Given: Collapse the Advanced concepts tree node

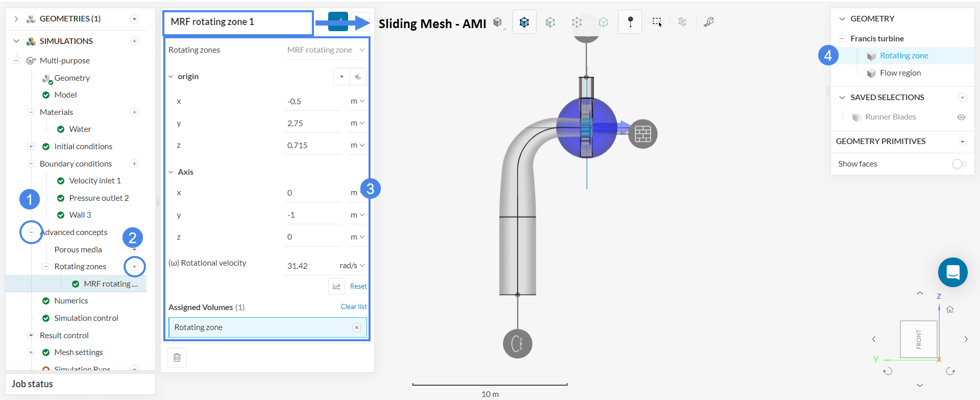Looking at the screenshot, I should click(x=31, y=232).
